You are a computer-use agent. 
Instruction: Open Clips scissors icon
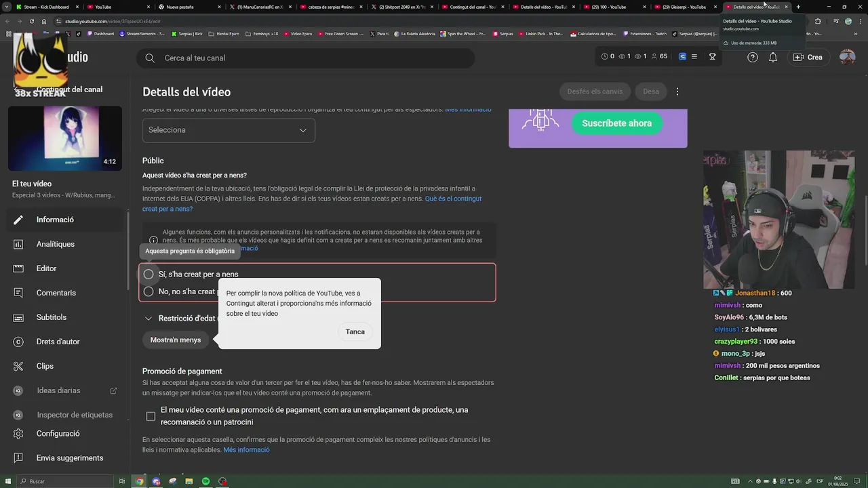click(x=18, y=366)
